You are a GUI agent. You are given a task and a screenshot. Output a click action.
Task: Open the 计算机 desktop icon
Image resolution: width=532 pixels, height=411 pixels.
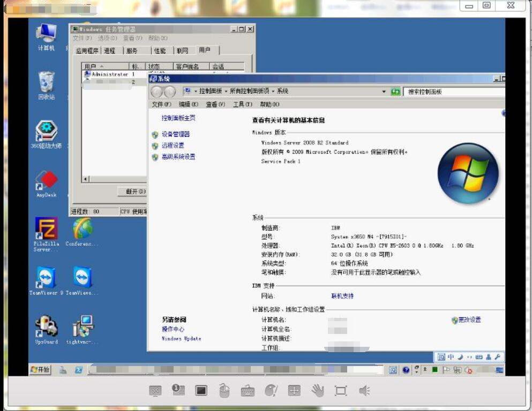46,37
